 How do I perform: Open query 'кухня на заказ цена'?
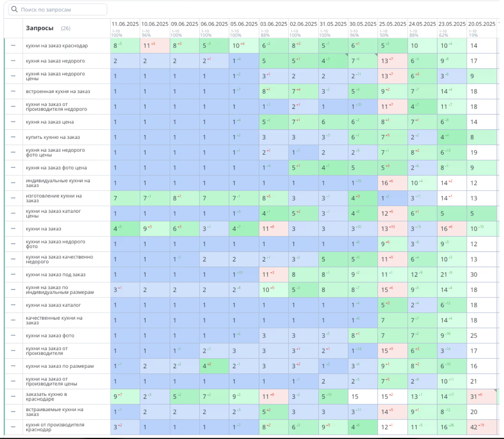point(50,122)
